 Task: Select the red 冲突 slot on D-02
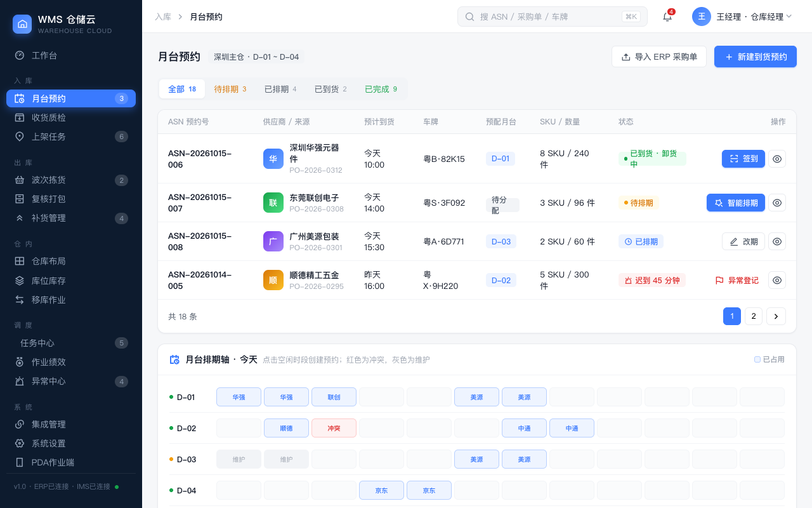click(x=334, y=428)
